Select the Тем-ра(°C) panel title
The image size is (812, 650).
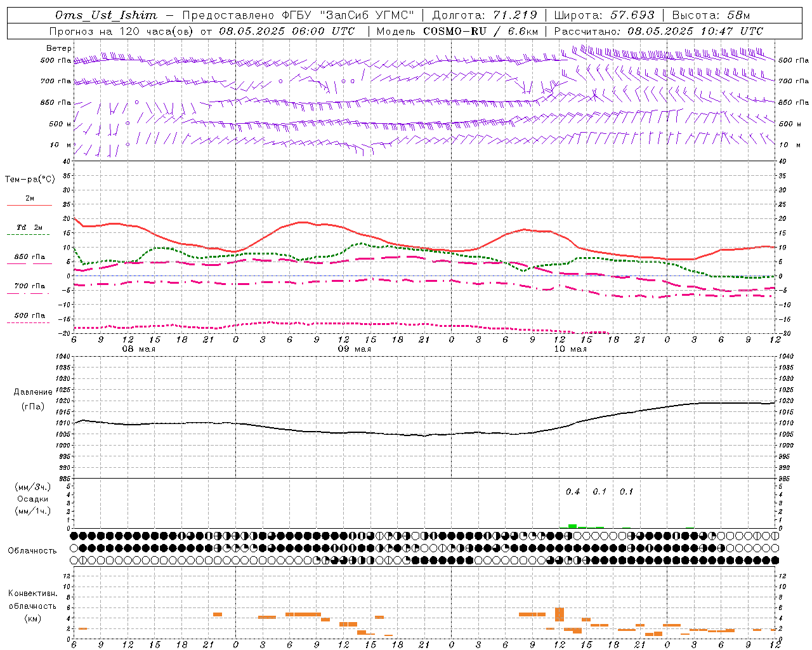pyautogui.click(x=30, y=180)
